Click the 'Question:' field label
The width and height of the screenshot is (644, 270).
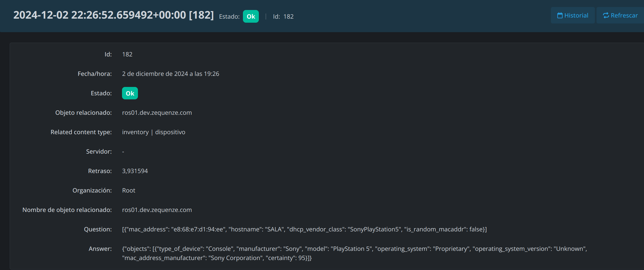point(98,230)
